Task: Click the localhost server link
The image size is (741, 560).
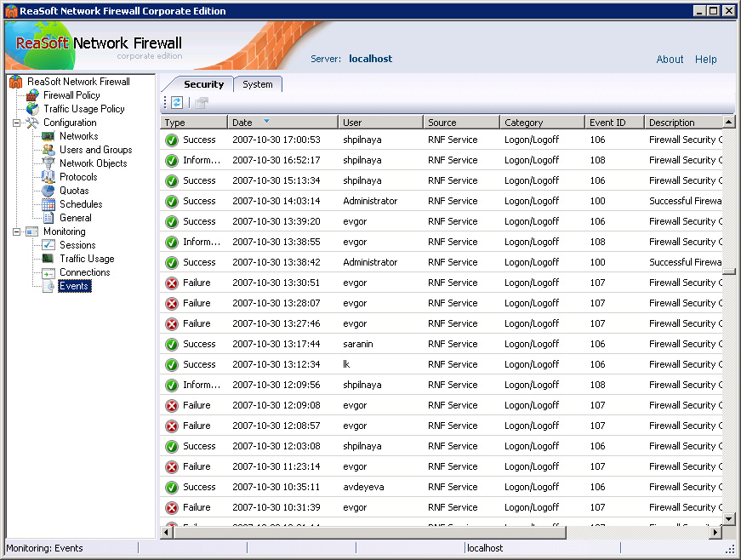Action: (x=371, y=59)
